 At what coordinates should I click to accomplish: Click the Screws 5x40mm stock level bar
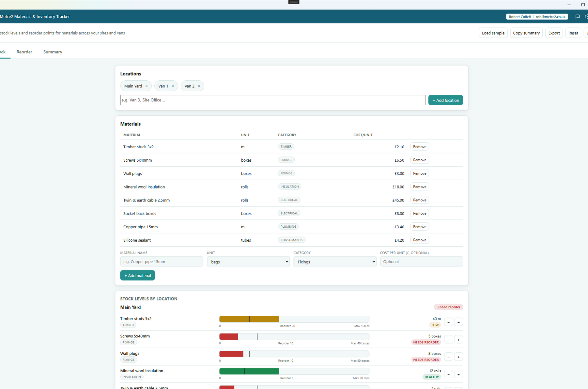294,336
